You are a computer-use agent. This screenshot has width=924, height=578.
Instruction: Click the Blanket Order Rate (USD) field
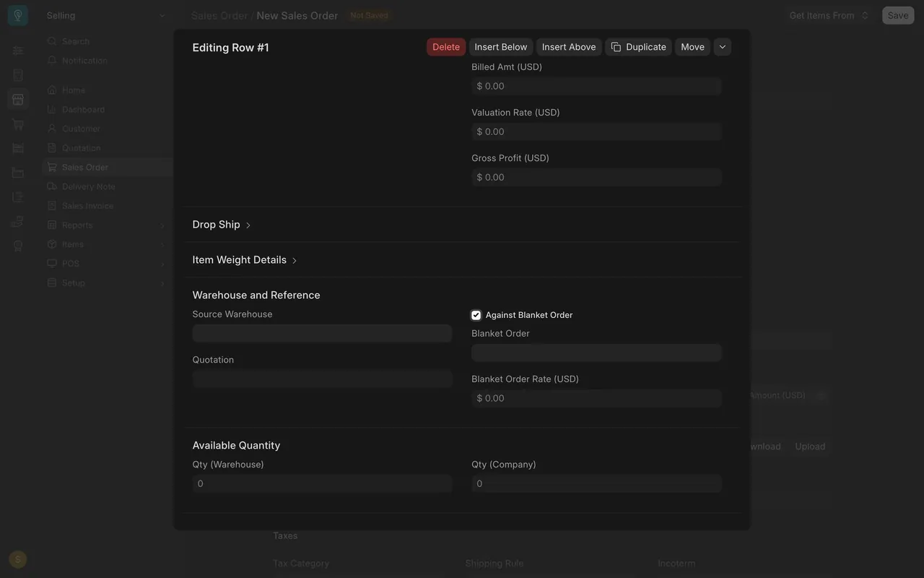596,398
